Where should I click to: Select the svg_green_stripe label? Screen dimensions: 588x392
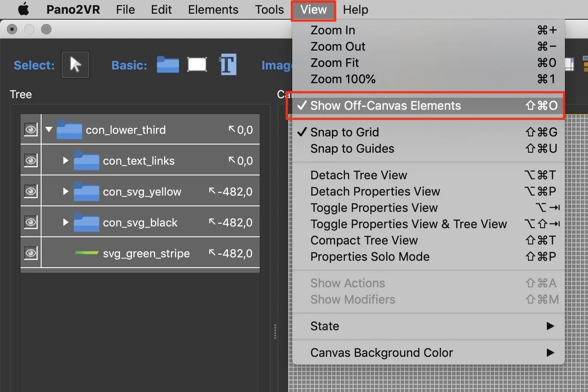point(146,253)
